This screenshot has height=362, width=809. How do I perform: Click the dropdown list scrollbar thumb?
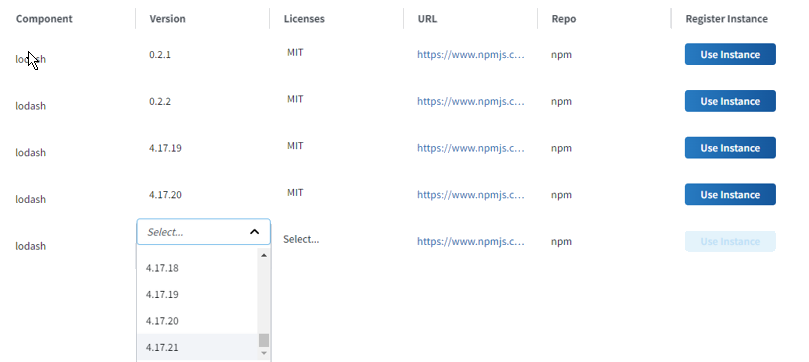264,340
